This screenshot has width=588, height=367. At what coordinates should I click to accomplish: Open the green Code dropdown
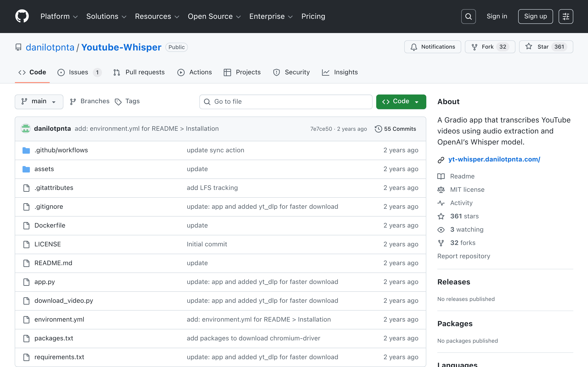point(401,101)
